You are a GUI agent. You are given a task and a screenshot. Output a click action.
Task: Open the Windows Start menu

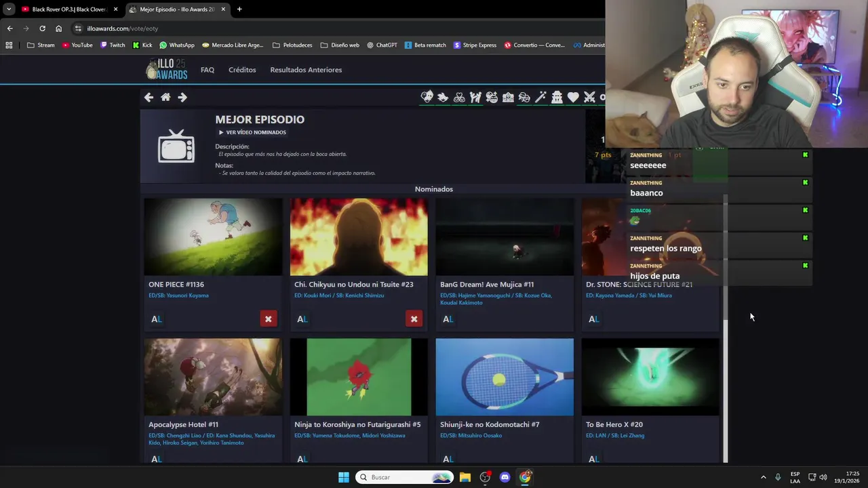[344, 477]
